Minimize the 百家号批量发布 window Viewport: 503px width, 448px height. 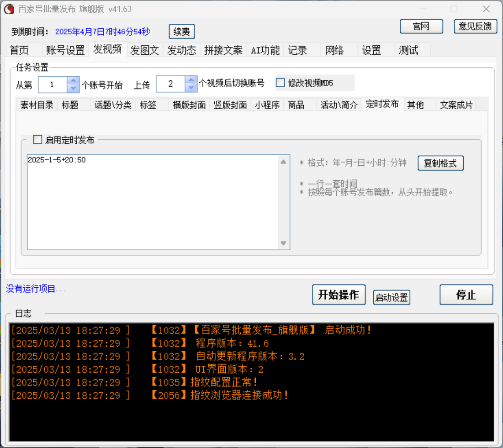(423, 9)
